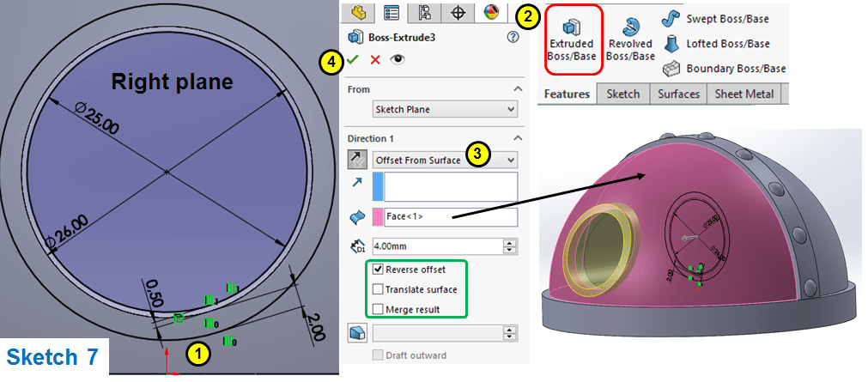
Task: Enable the Translate surface checkbox
Action: pyautogui.click(x=378, y=289)
